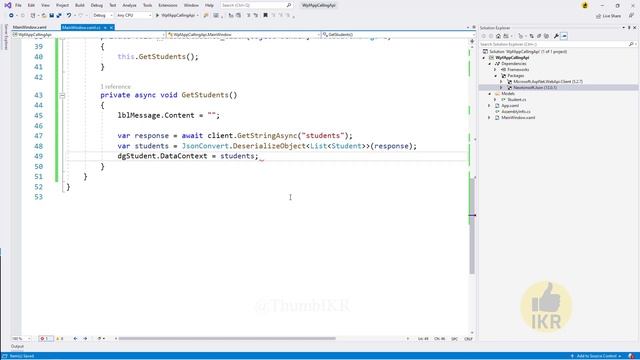The width and height of the screenshot is (640, 360).
Task: Open the Analyze menu
Action: click(129, 5)
